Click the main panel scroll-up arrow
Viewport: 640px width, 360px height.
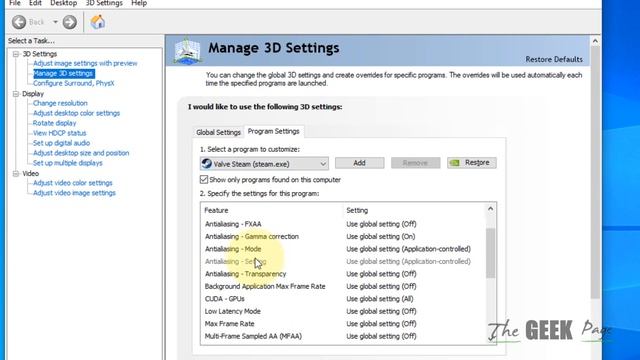pos(595,41)
